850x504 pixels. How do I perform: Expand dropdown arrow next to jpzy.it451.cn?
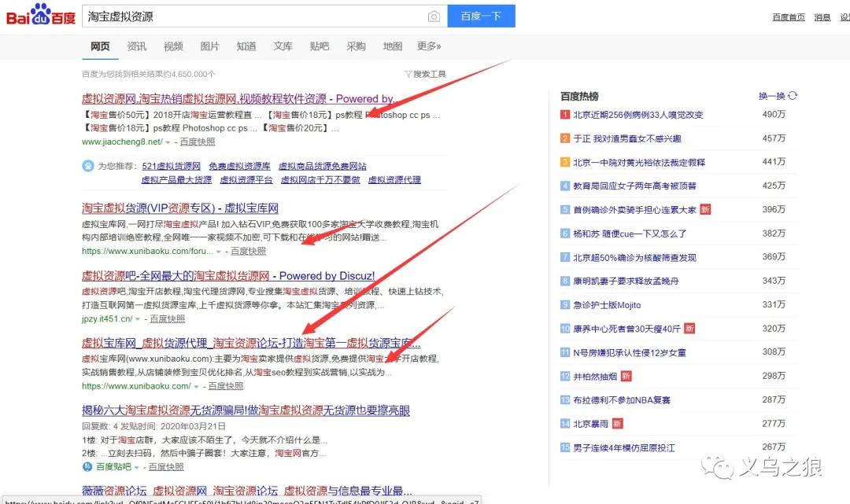139,319
